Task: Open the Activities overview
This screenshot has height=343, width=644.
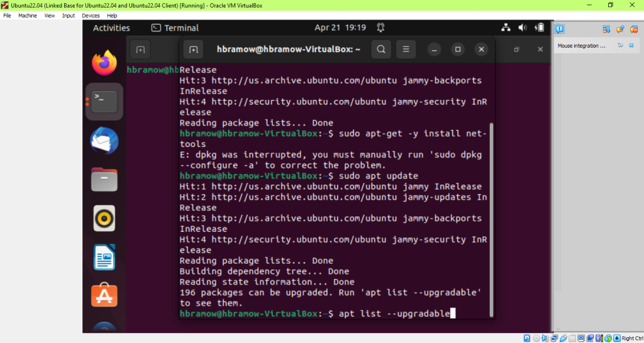Action: click(x=111, y=28)
